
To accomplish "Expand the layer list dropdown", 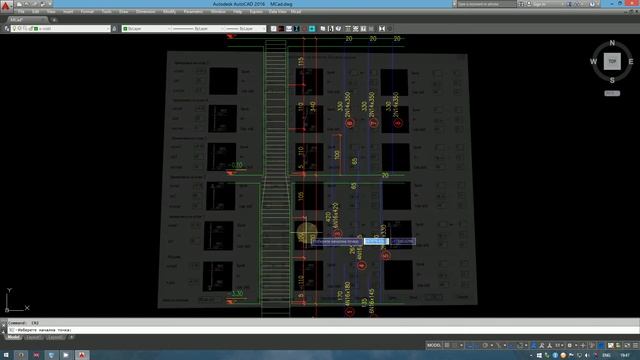I will click(x=108, y=29).
